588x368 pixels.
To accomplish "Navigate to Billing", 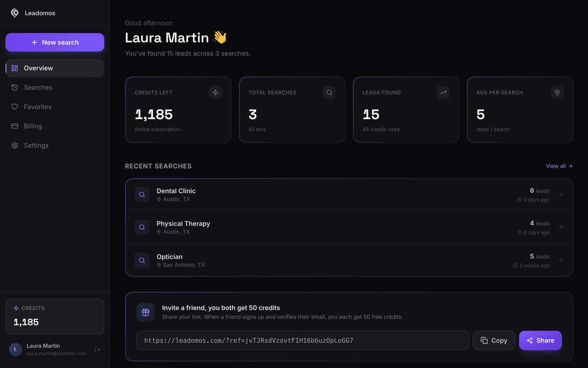I will click(55, 126).
